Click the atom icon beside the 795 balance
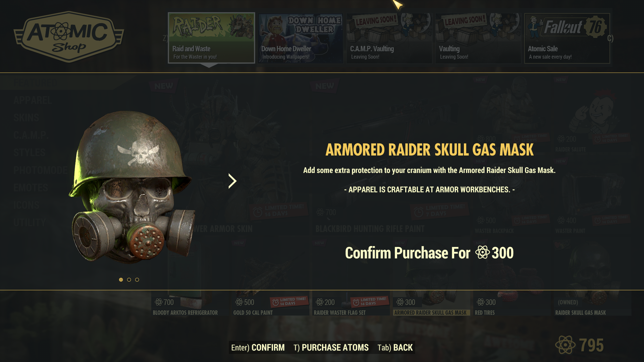 pos(565,345)
